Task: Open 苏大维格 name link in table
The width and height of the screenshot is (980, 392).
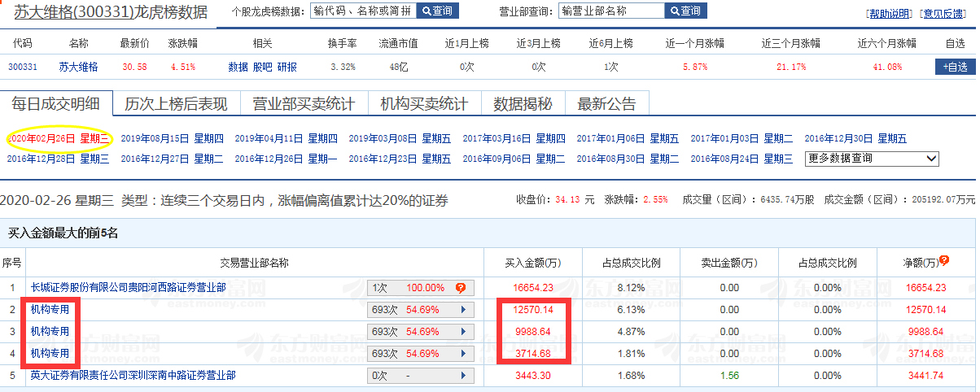Action: click(x=78, y=68)
